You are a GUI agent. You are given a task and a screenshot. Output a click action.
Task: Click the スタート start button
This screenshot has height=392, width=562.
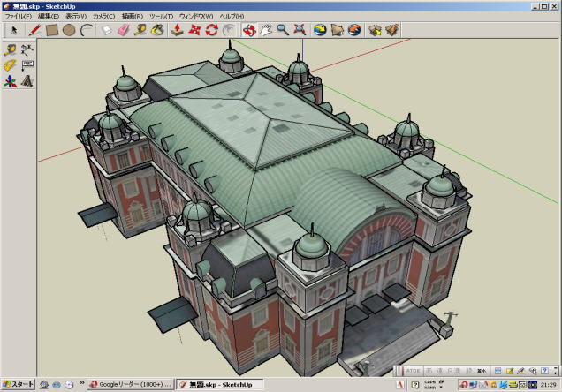coord(18,384)
